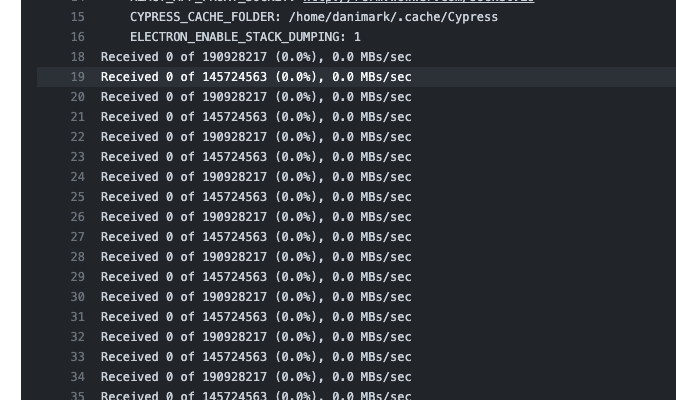Jump to line number 33

(x=78, y=357)
